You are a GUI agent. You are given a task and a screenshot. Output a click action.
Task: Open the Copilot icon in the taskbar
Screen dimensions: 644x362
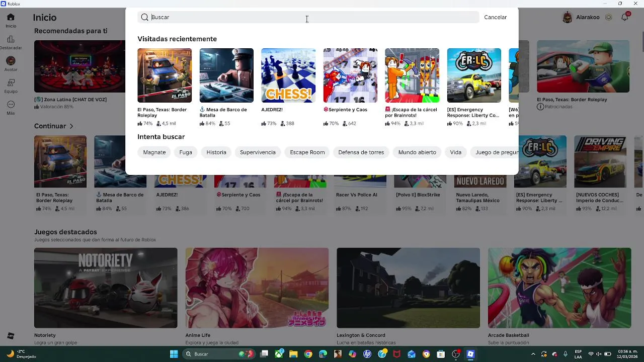pos(352,354)
